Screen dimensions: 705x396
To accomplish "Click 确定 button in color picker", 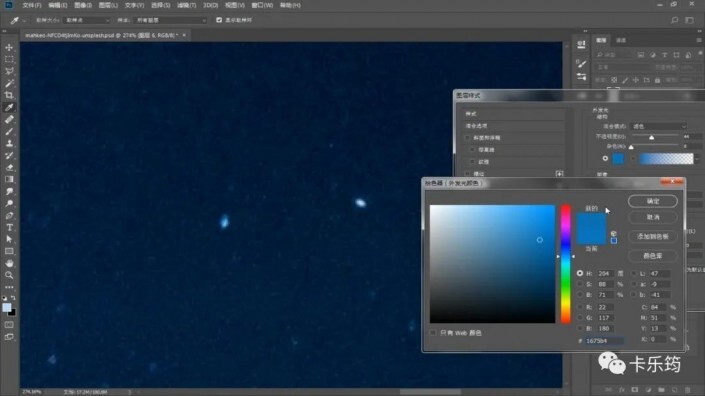I will coord(653,201).
